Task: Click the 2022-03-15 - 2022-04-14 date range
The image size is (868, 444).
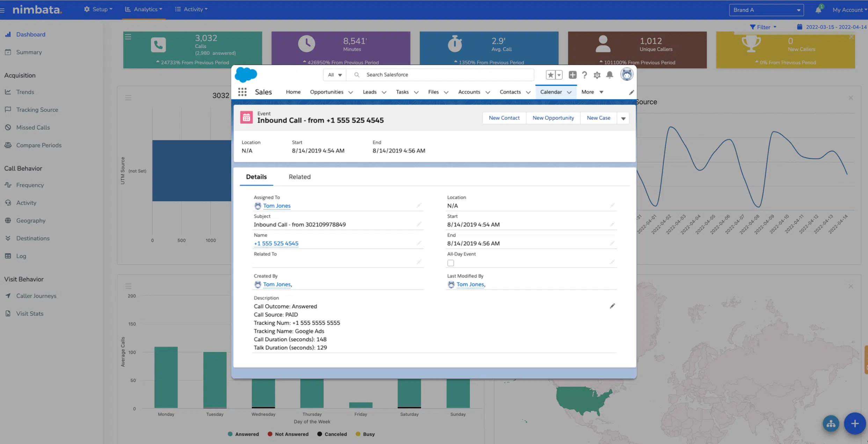Action: point(836,27)
